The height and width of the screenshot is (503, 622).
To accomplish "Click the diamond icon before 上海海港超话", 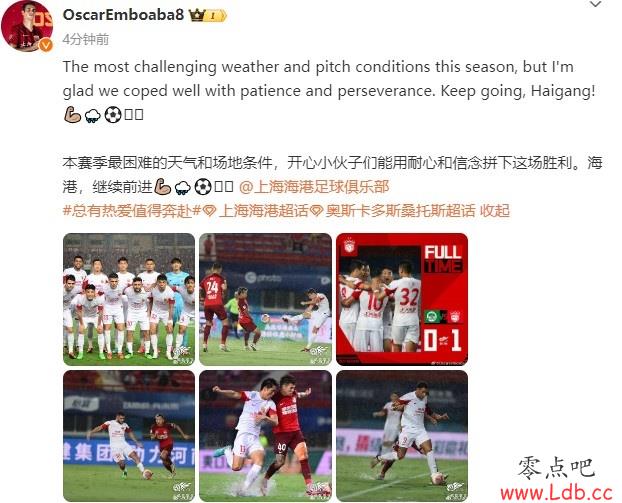I will click(209, 211).
